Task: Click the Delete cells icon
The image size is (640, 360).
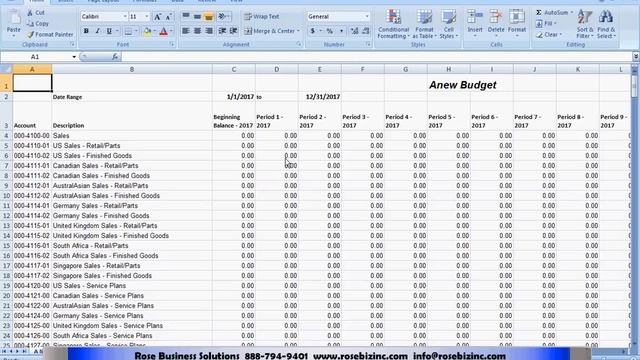Action: [x=496, y=17]
